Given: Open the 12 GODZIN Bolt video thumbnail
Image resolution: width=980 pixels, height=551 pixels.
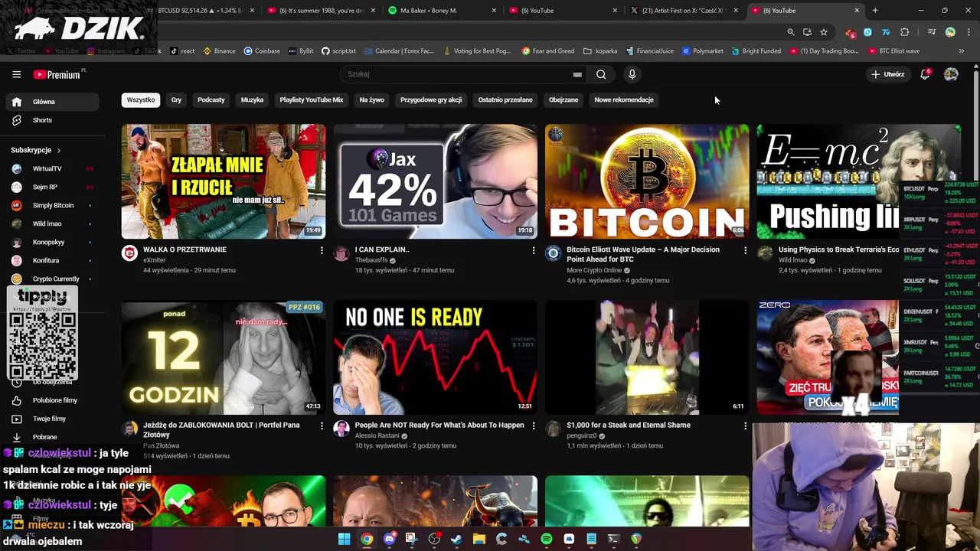Looking at the screenshot, I should (x=224, y=357).
